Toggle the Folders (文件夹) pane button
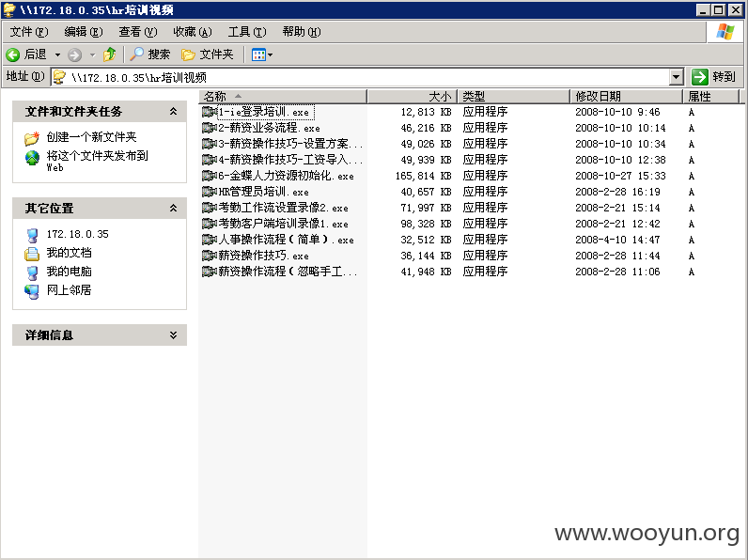Viewport: 748px width, 560px height. (x=208, y=54)
